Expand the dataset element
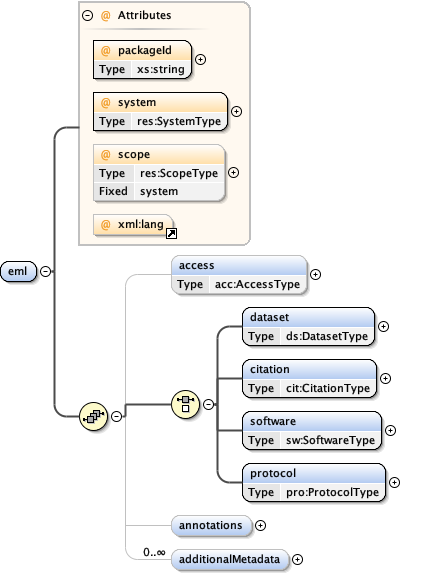This screenshot has height=576, width=429. point(383,327)
